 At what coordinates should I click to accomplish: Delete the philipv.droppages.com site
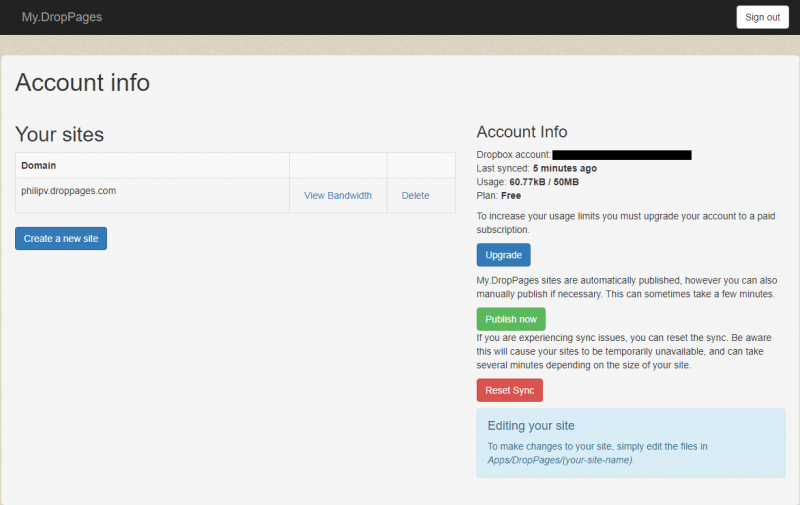point(415,196)
